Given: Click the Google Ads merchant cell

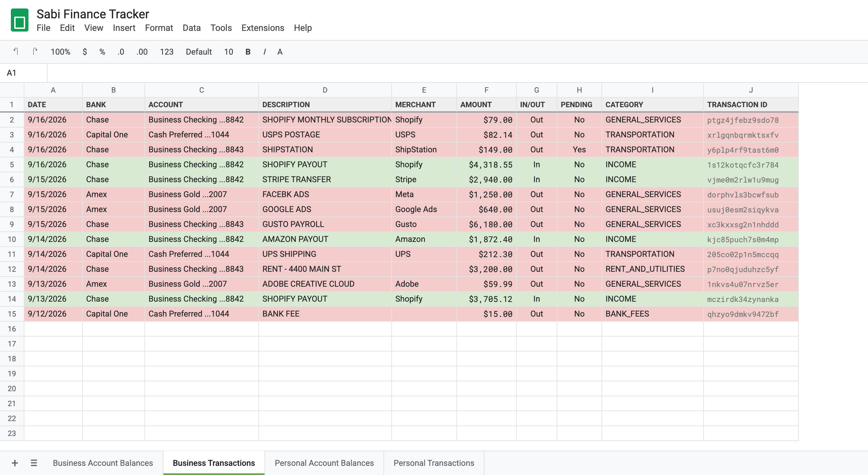Looking at the screenshot, I should tap(424, 209).
